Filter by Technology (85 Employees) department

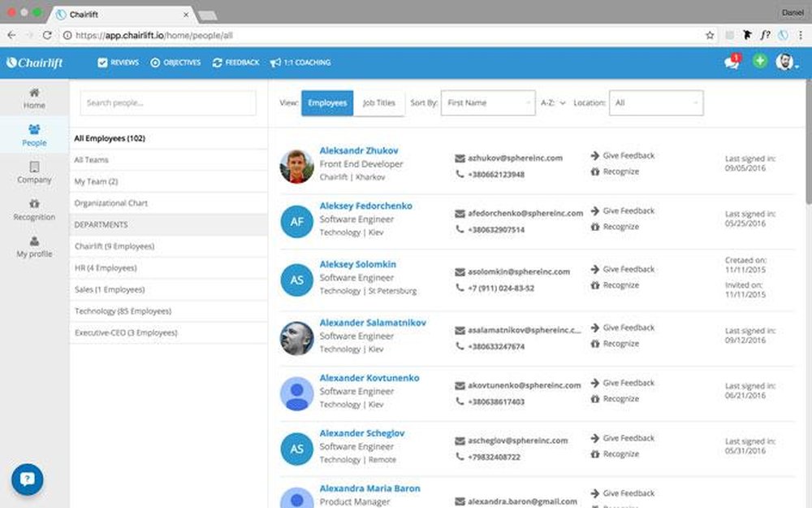pos(168,311)
